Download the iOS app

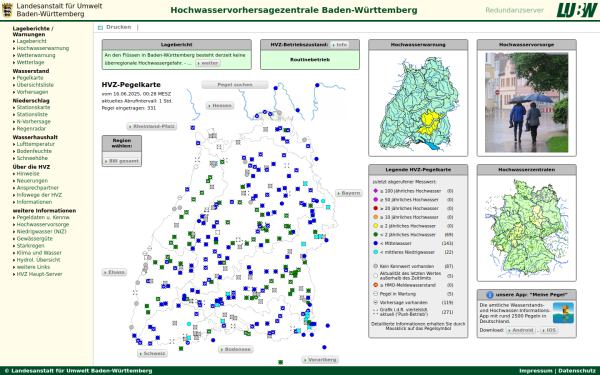[549, 330]
